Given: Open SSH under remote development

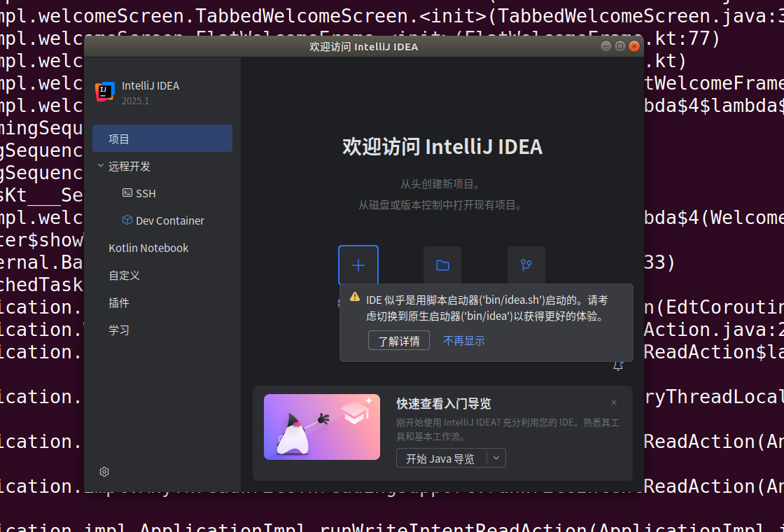Looking at the screenshot, I should click(146, 194).
